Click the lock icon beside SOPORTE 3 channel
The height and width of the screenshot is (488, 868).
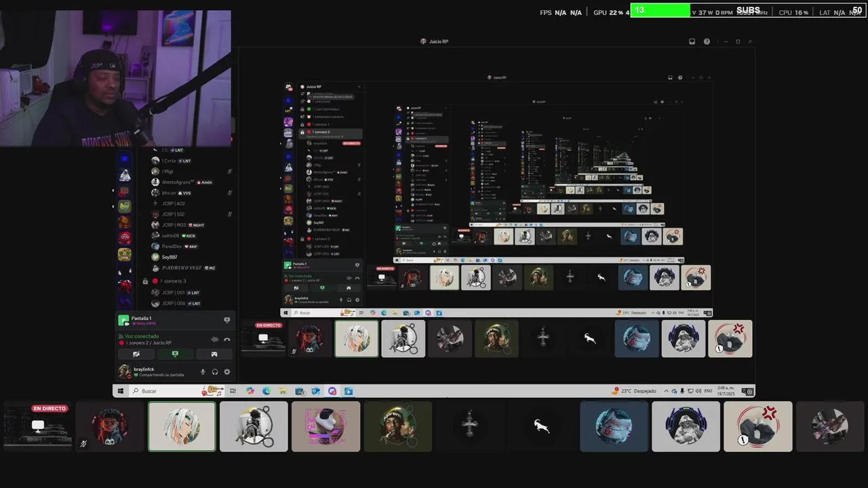tap(145, 281)
